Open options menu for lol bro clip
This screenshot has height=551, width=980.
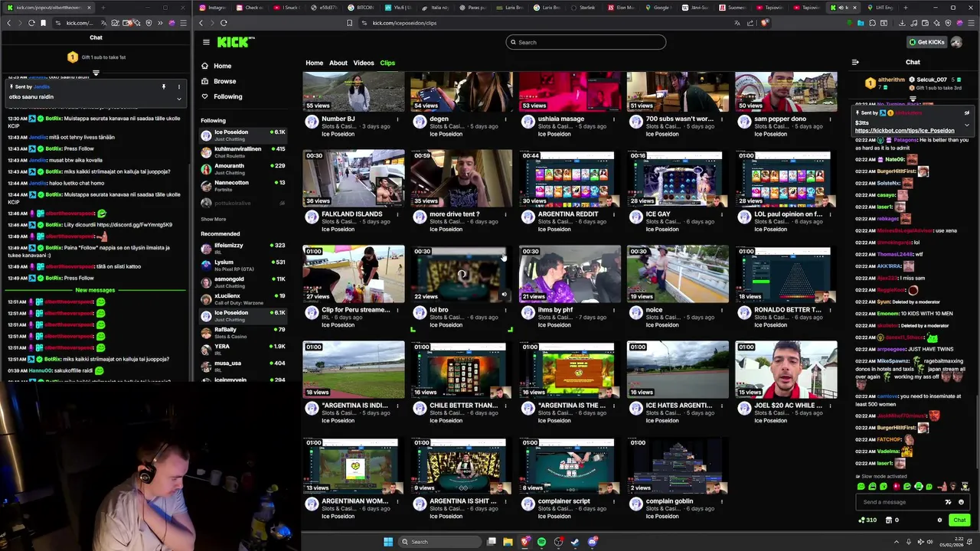[505, 310]
